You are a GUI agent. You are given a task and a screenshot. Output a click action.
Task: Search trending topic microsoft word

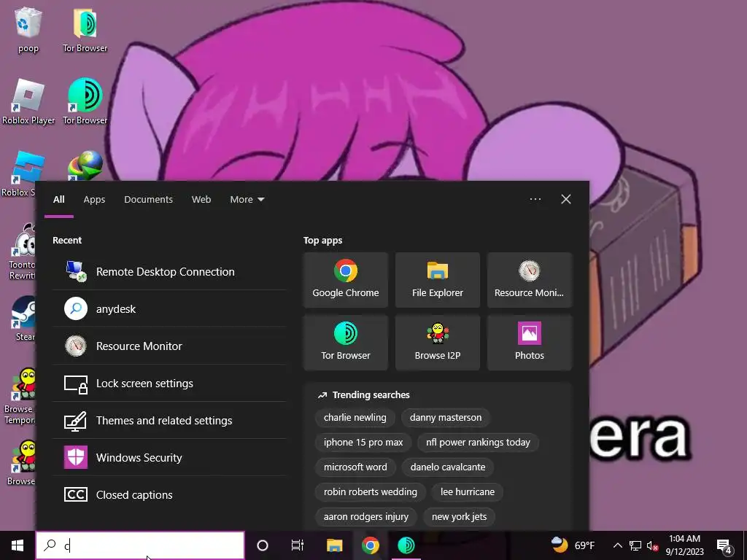point(355,467)
